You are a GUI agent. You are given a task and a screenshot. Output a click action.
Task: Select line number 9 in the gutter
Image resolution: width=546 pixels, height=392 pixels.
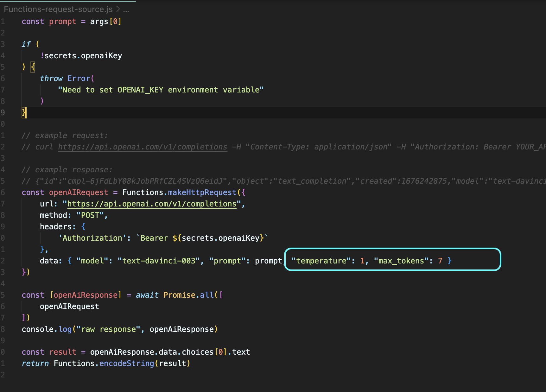3,113
